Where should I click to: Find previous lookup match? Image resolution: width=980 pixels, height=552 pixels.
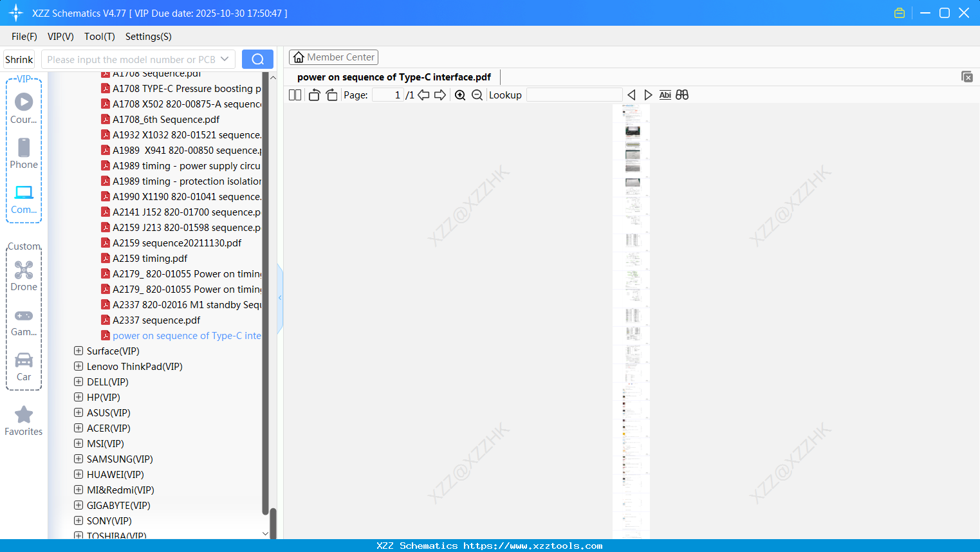[x=631, y=95]
